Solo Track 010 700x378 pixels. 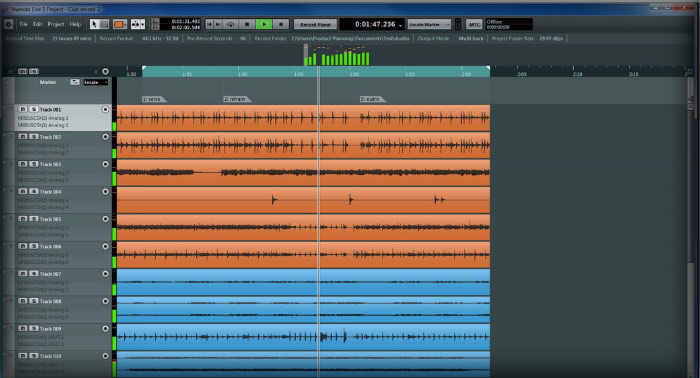tap(34, 356)
